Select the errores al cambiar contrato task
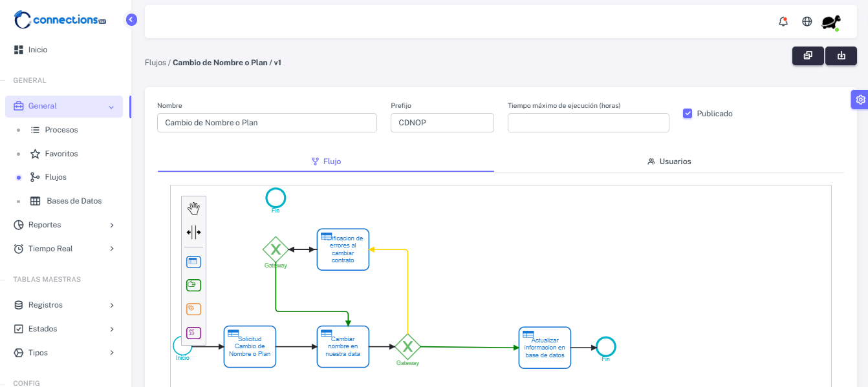 click(x=343, y=249)
